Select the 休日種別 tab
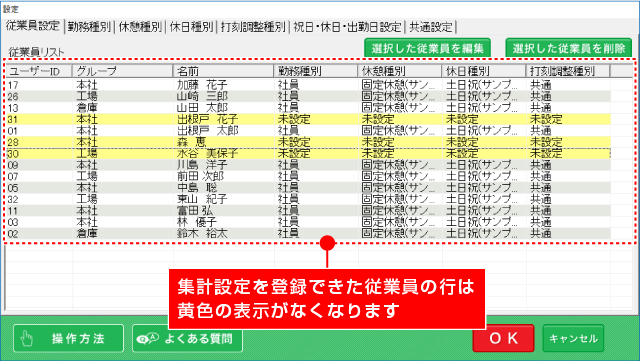Image resolution: width=640 pixels, height=362 pixels. coord(191,27)
